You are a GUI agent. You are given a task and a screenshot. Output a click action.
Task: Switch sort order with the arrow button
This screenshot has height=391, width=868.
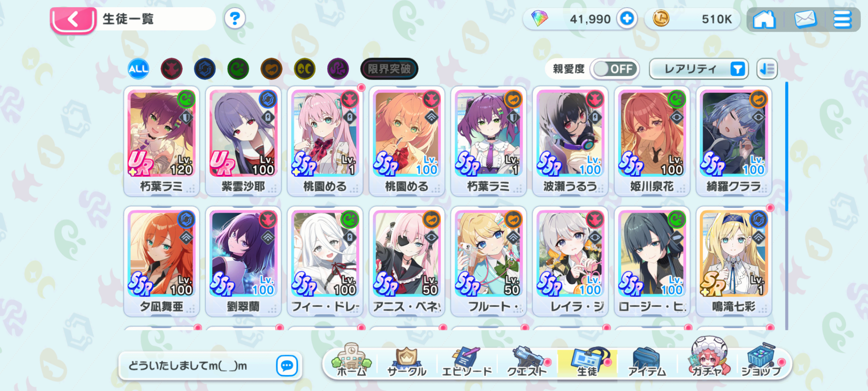(767, 69)
